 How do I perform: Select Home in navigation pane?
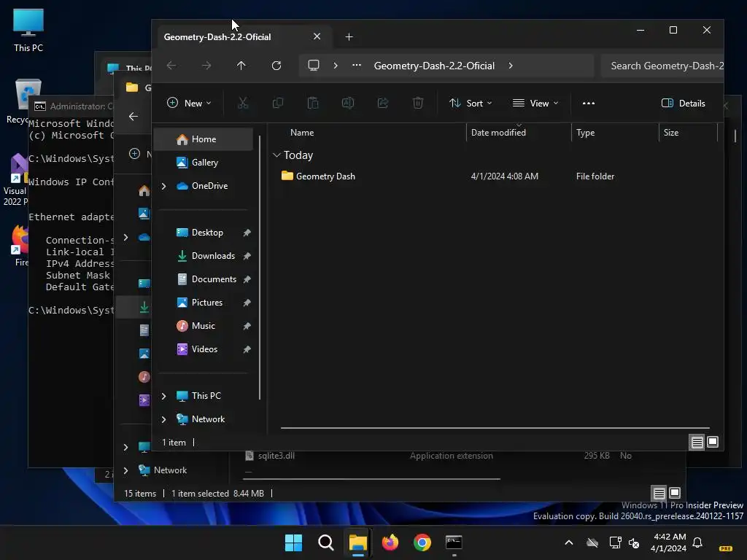click(204, 139)
